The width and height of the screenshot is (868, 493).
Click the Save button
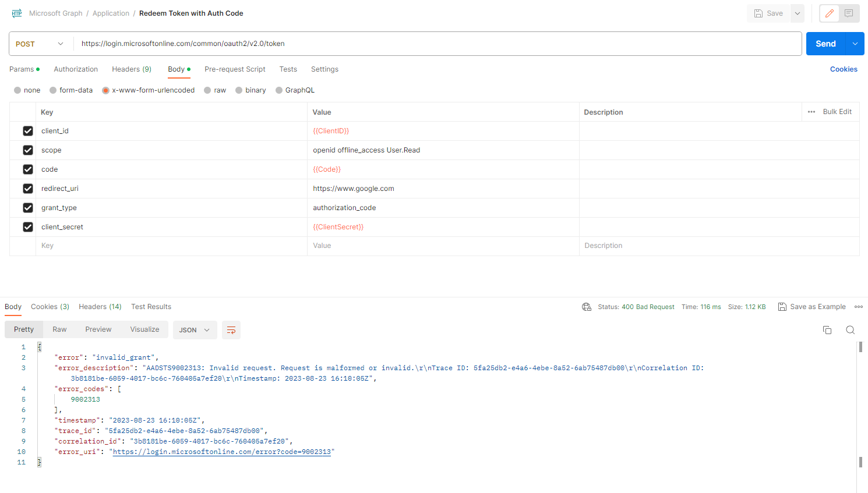(769, 13)
